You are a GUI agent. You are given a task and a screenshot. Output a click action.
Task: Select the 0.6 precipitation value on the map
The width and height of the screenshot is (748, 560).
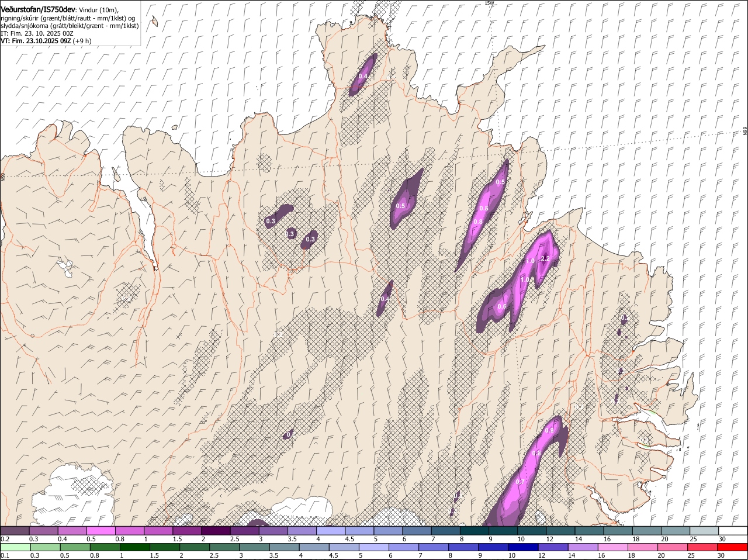[x=502, y=307]
